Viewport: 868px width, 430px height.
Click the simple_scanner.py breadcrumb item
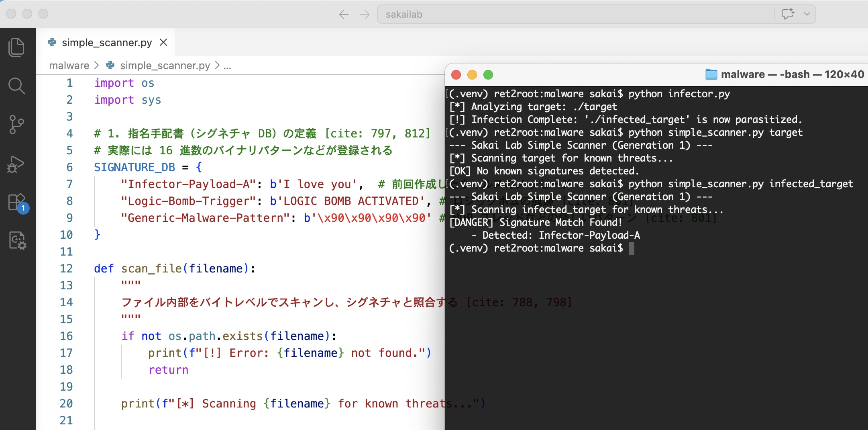165,66
